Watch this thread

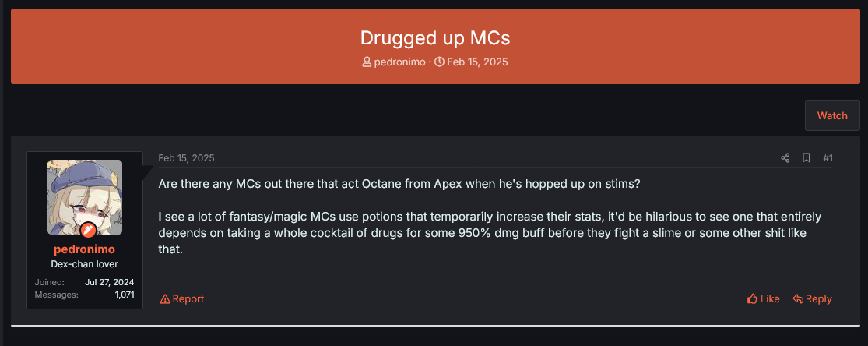click(x=832, y=115)
